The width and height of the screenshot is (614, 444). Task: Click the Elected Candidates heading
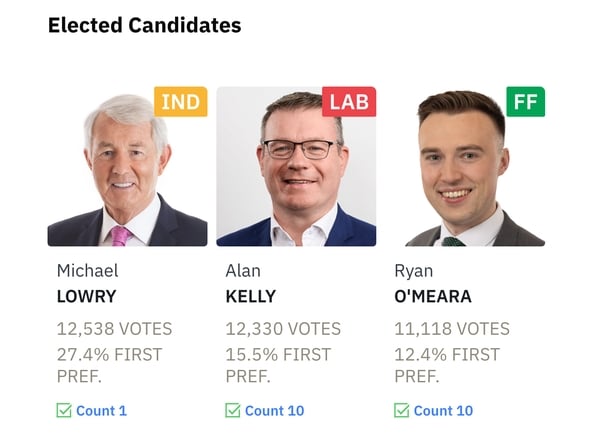[x=144, y=25]
